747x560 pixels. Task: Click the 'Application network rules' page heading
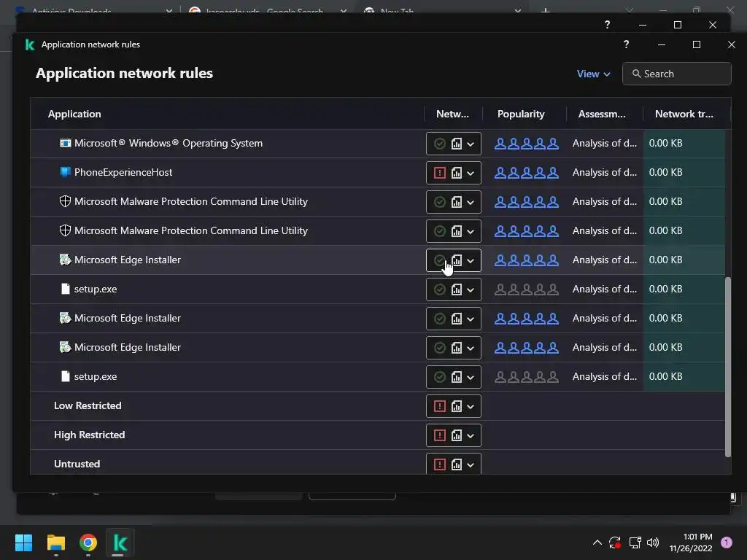[x=124, y=74]
